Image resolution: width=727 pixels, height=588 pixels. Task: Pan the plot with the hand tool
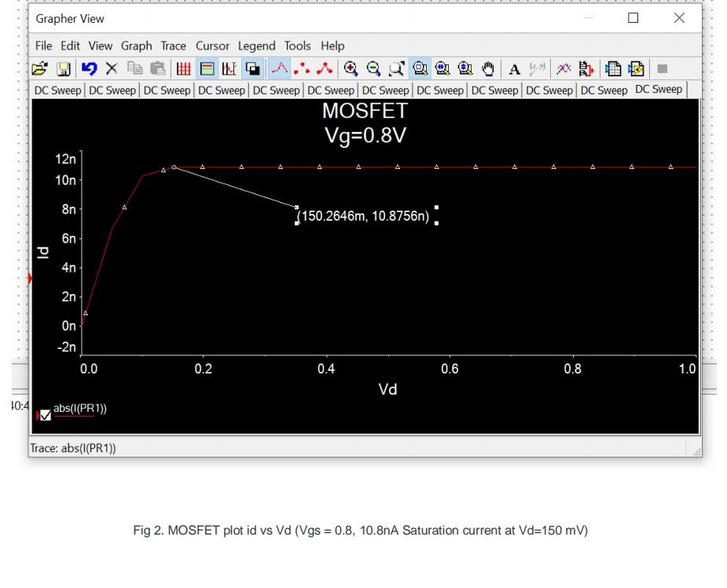487,68
